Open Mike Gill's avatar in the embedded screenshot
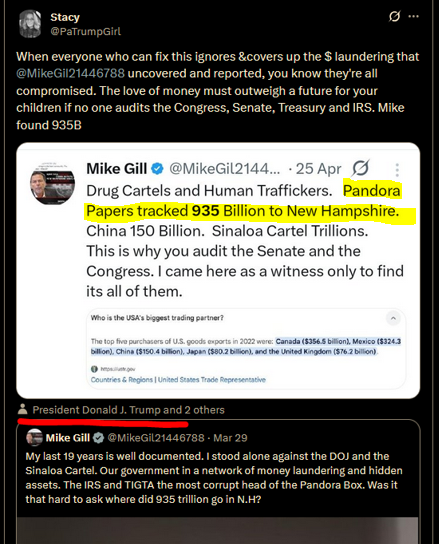This screenshot has height=544, width=439. point(52,183)
